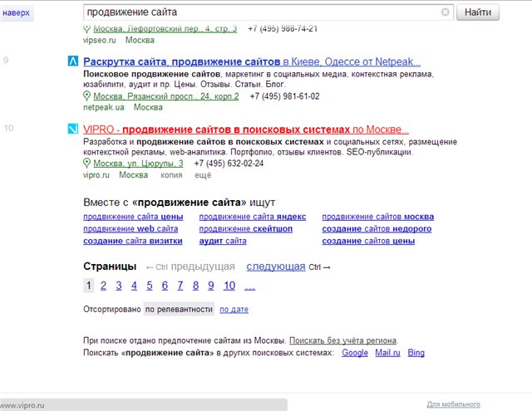Open cached копия of vipro.ru
Viewport: 532px width, 411px height.
click(x=172, y=175)
